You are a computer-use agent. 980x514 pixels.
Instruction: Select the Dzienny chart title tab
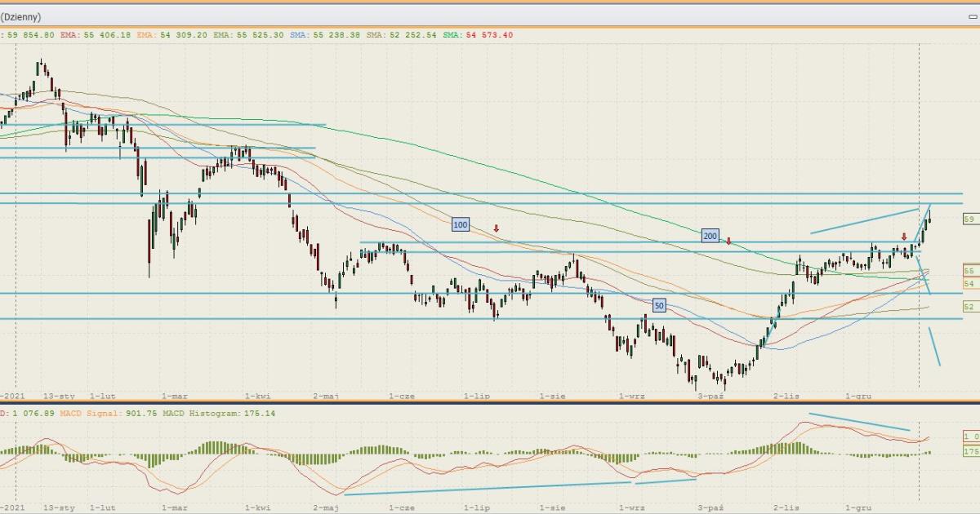(x=21, y=16)
